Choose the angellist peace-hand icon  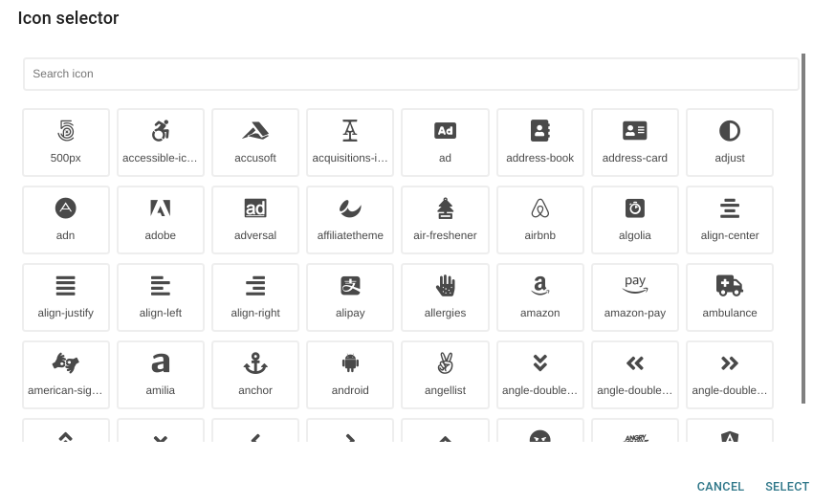(445, 375)
